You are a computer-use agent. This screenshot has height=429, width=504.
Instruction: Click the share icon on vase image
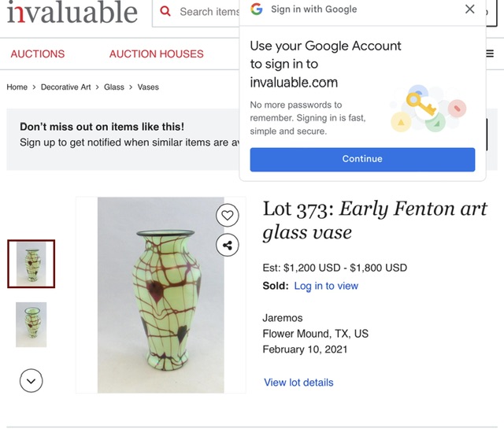pos(228,246)
